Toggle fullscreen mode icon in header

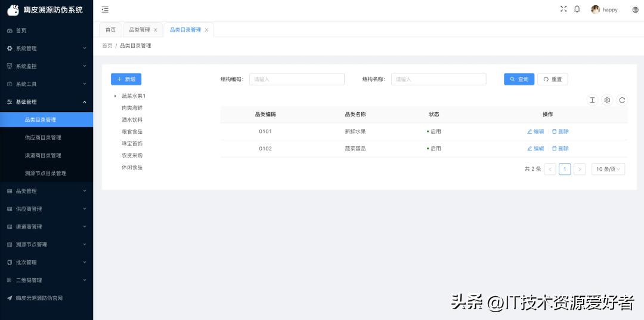tap(563, 9)
